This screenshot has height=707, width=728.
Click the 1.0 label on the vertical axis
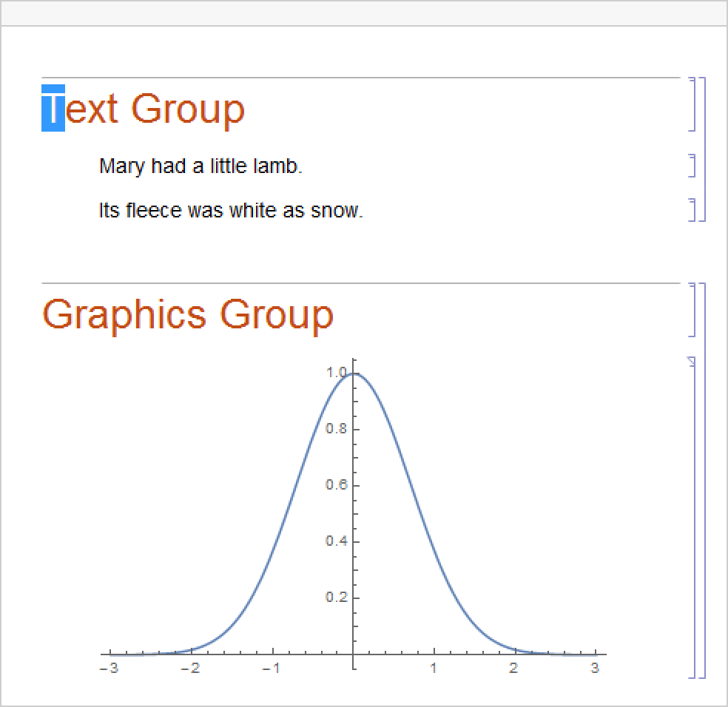click(337, 373)
